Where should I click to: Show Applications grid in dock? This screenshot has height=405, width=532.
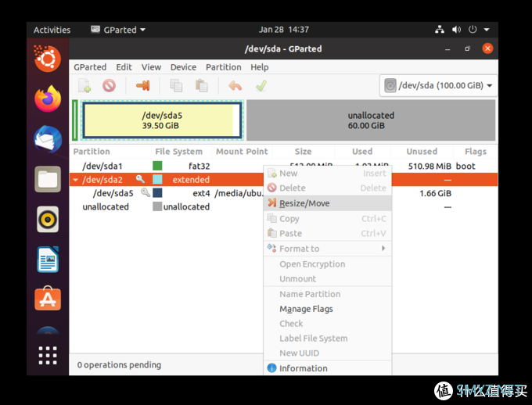coord(48,355)
